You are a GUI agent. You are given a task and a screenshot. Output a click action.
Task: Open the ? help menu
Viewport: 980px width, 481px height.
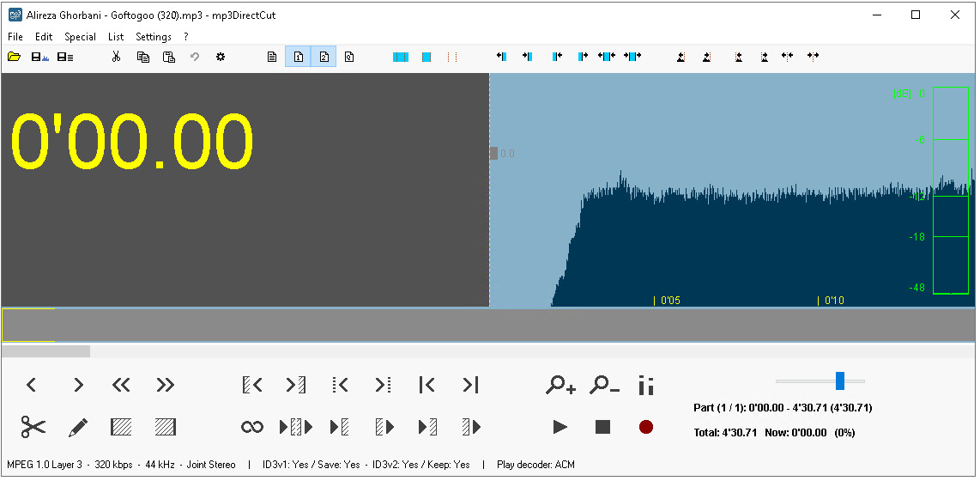186,37
